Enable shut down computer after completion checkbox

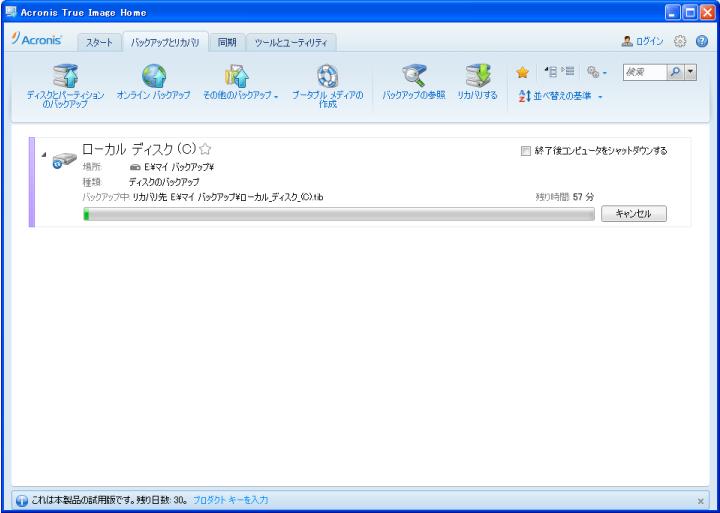coord(526,151)
